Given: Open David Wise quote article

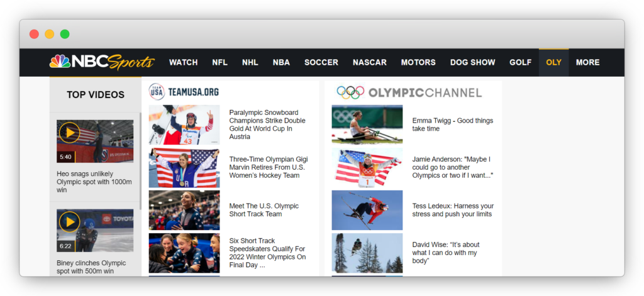Looking at the screenshot, I should 446,253.
